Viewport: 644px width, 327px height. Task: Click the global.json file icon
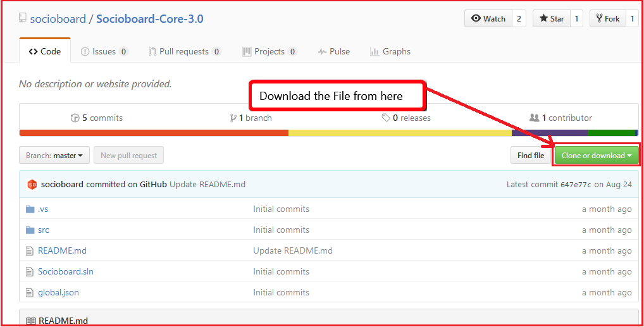point(30,293)
